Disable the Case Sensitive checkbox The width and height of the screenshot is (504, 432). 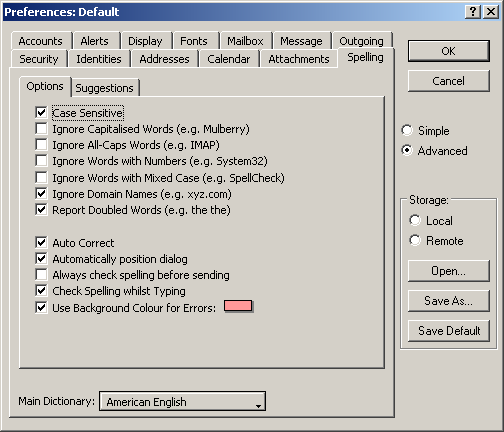[41, 112]
